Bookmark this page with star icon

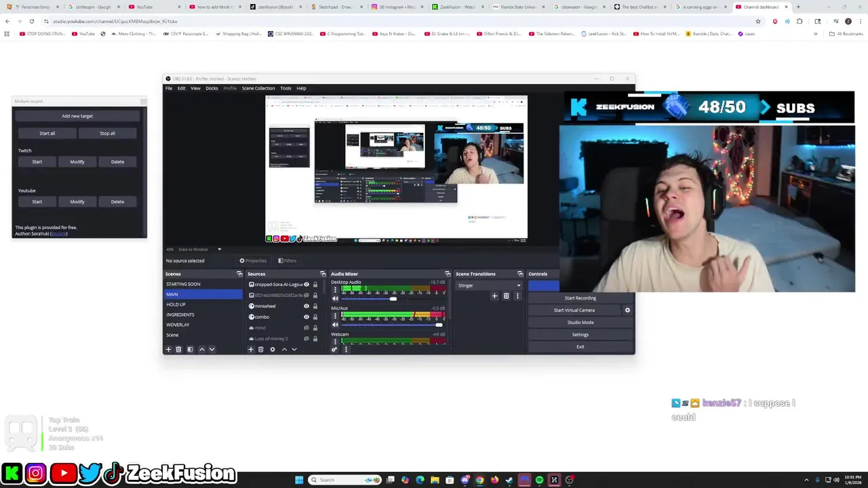coord(758,21)
